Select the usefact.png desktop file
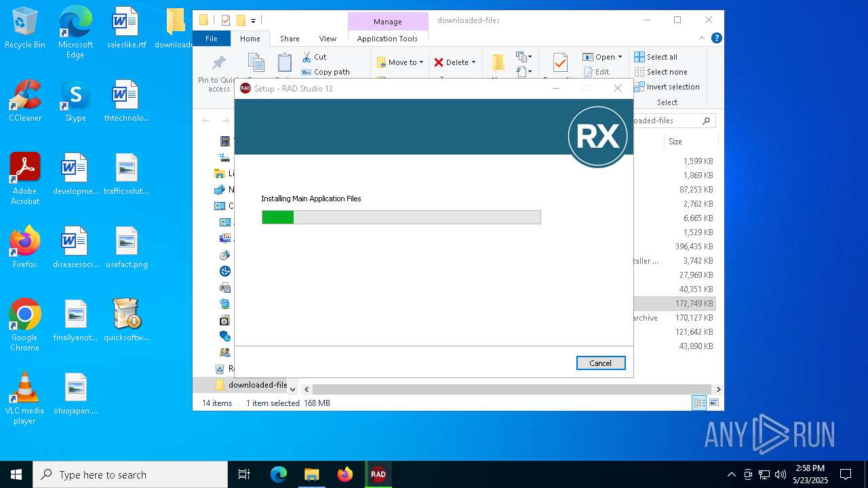868x488 pixels. pyautogui.click(x=126, y=247)
